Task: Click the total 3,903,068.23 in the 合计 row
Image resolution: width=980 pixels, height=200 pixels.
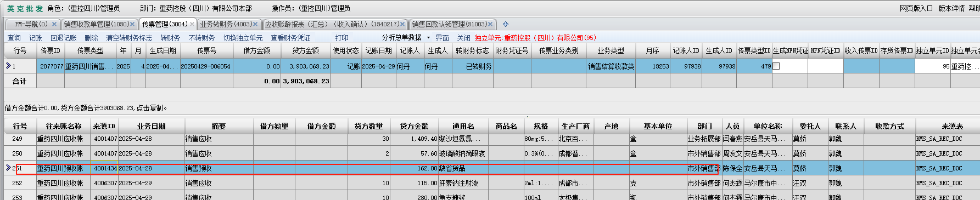Action: [306, 81]
